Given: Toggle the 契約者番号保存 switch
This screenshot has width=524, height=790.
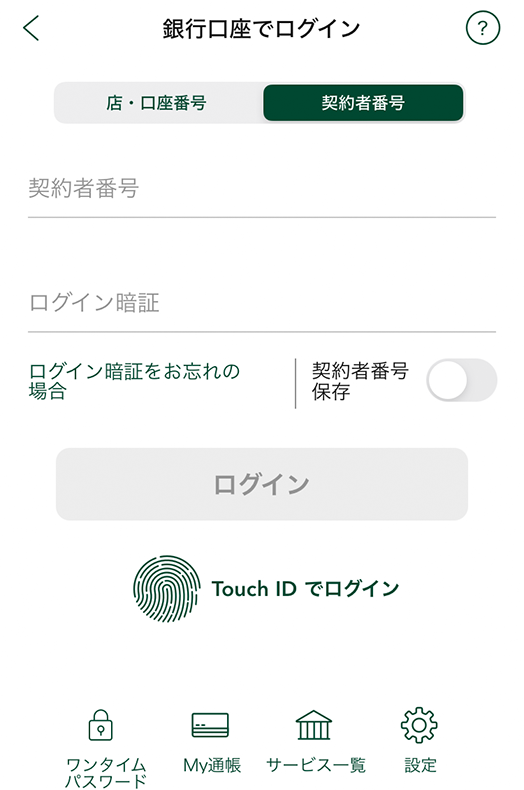Looking at the screenshot, I should pyautogui.click(x=462, y=380).
